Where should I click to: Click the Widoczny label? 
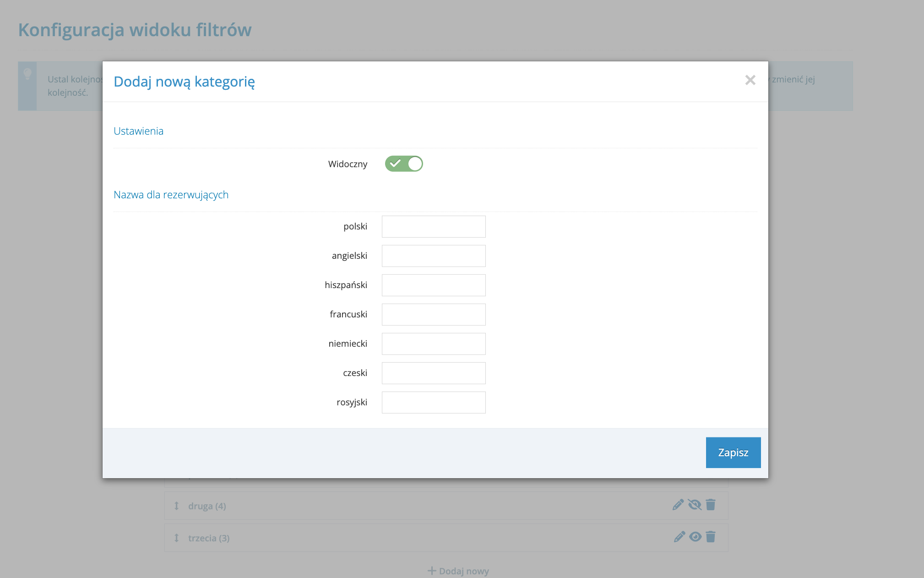pos(348,164)
